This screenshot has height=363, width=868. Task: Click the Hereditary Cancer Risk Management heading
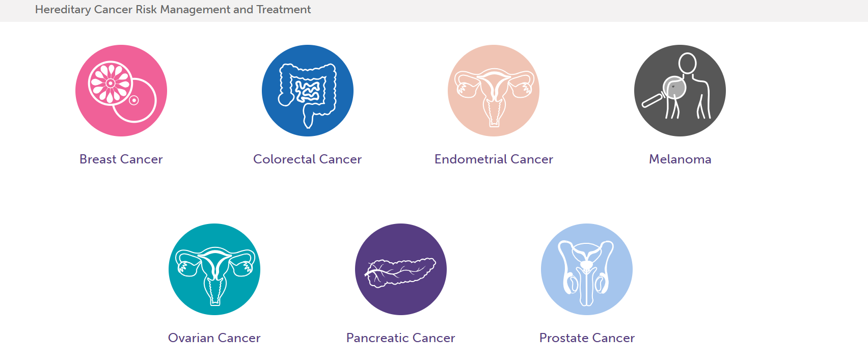coord(172,9)
